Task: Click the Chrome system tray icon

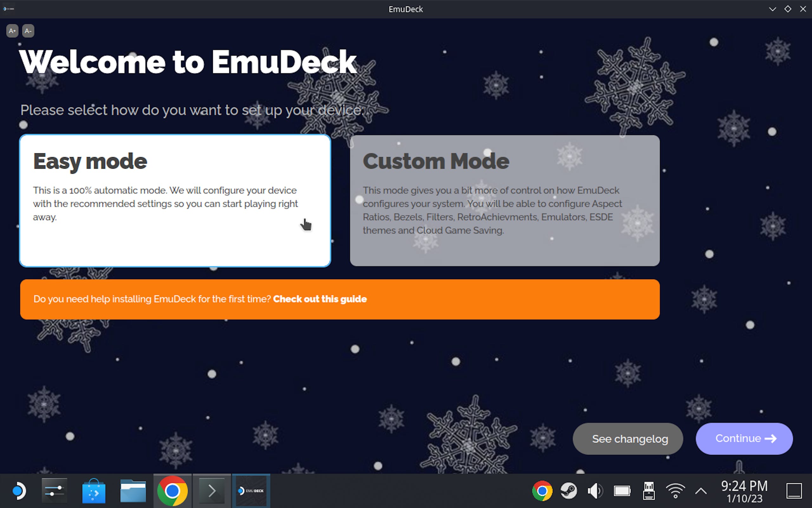Action: pos(542,491)
